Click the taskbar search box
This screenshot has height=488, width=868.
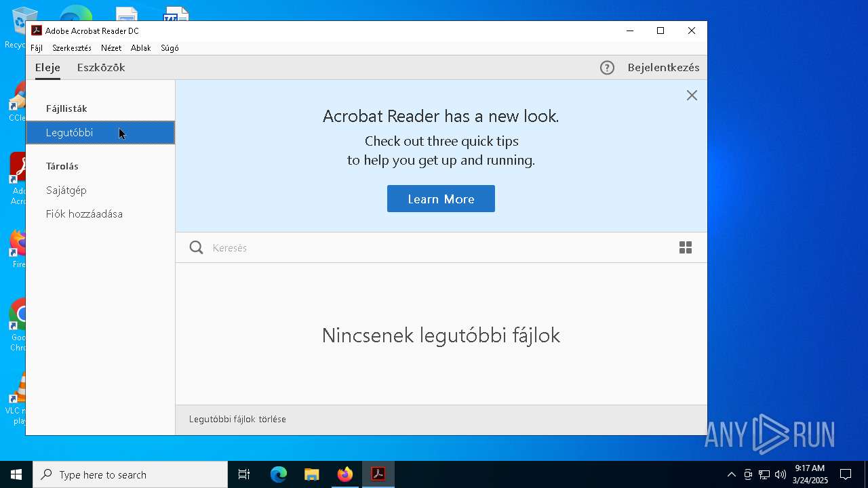[x=130, y=474]
